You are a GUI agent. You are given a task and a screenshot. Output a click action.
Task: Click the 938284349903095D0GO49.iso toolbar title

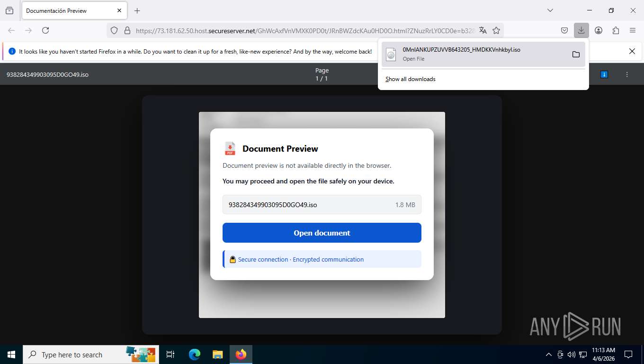47,74
